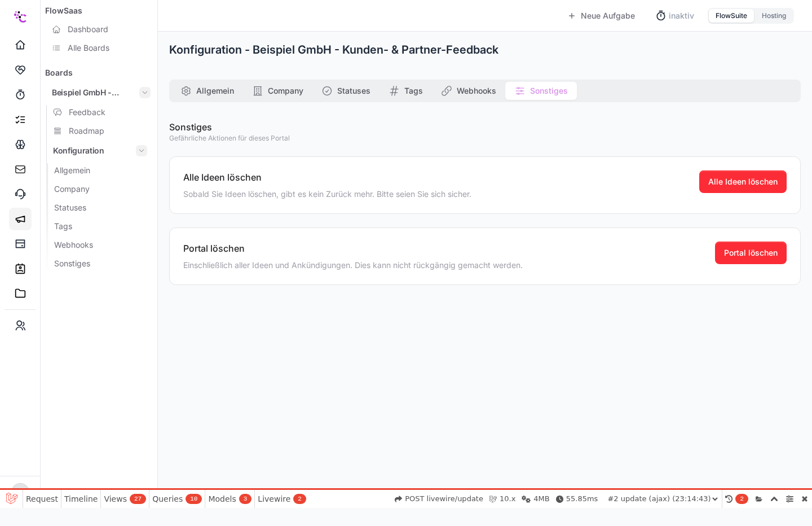
Task: Open debugbar settings sliders icon
Action: coord(789,499)
